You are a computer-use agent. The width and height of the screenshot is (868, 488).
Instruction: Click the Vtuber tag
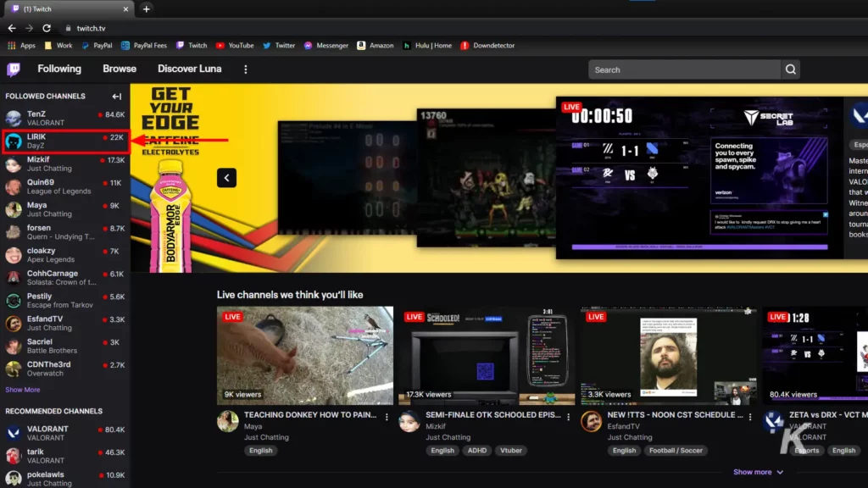[511, 451]
